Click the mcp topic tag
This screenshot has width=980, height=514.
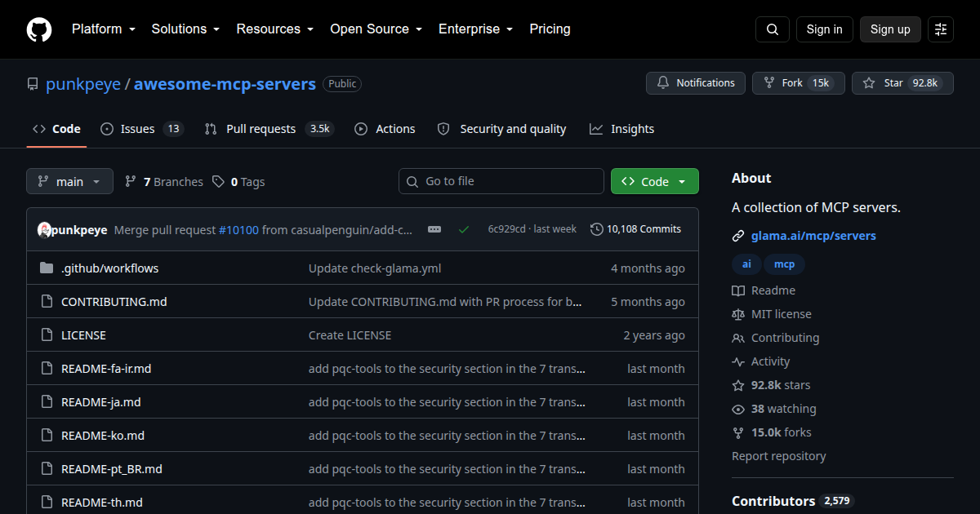click(784, 264)
